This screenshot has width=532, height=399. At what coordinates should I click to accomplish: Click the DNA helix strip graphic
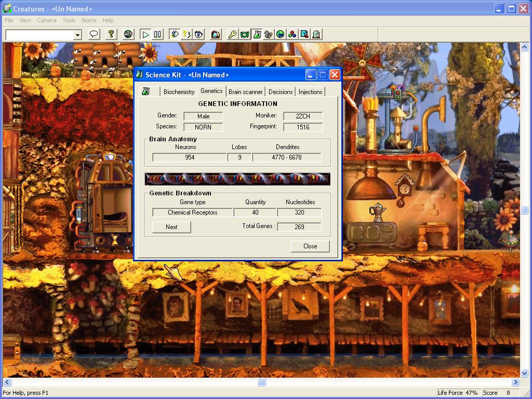(x=237, y=179)
